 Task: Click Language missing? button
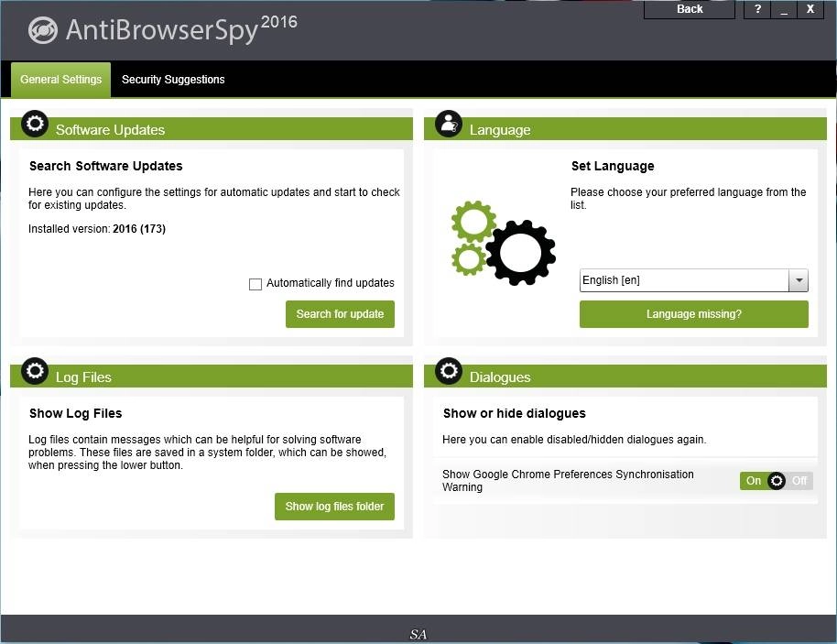[x=694, y=314]
